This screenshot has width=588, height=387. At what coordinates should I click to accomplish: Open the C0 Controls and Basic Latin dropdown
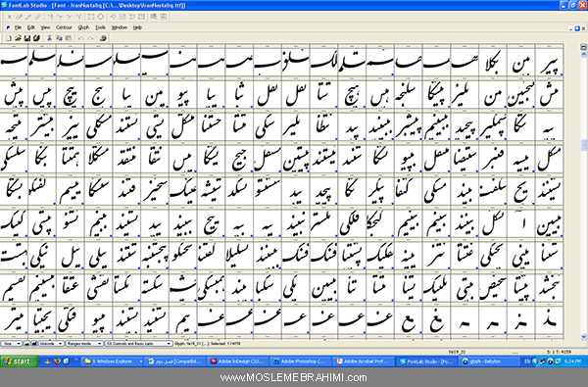click(x=138, y=344)
